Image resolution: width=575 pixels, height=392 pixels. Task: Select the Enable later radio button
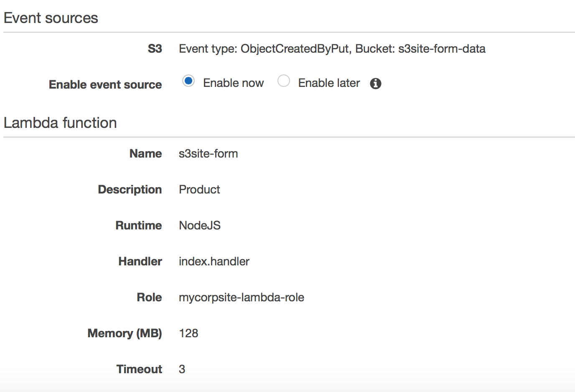(x=284, y=81)
